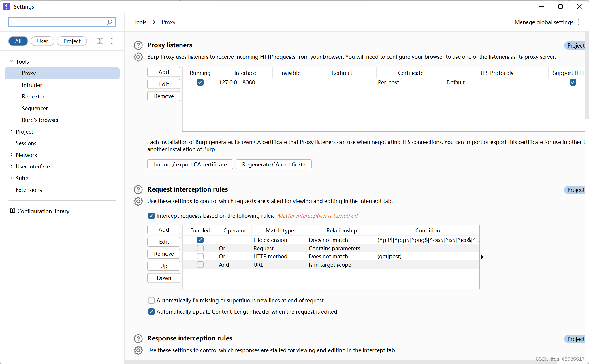
Task: Add a new proxy listener
Action: 164,72
